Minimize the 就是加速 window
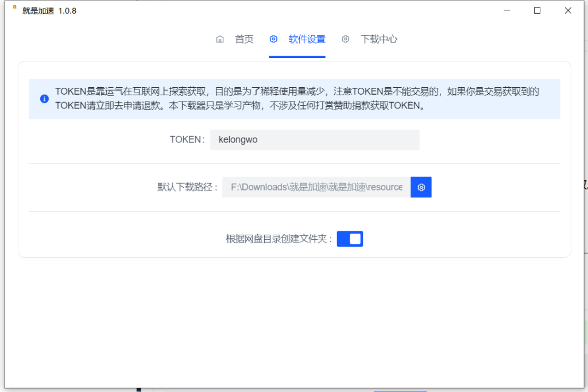 [x=506, y=10]
